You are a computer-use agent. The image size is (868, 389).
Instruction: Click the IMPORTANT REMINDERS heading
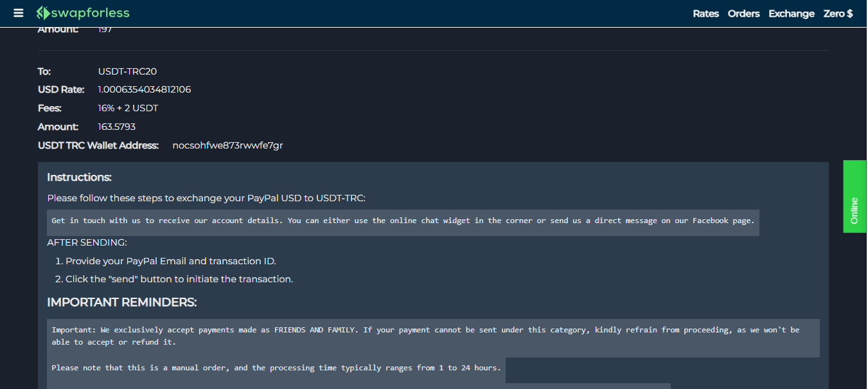point(121,302)
